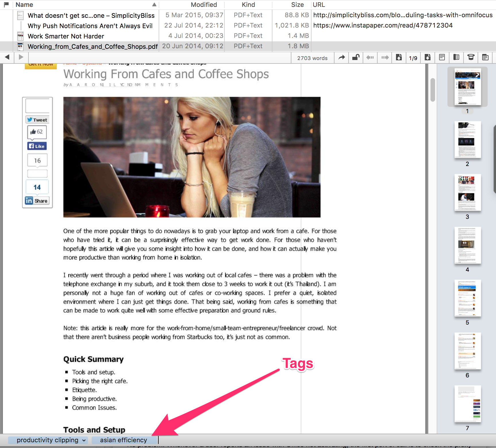Jump to previous highlight with dashed left arrow
The width and height of the screenshot is (496, 448).
tap(370, 57)
